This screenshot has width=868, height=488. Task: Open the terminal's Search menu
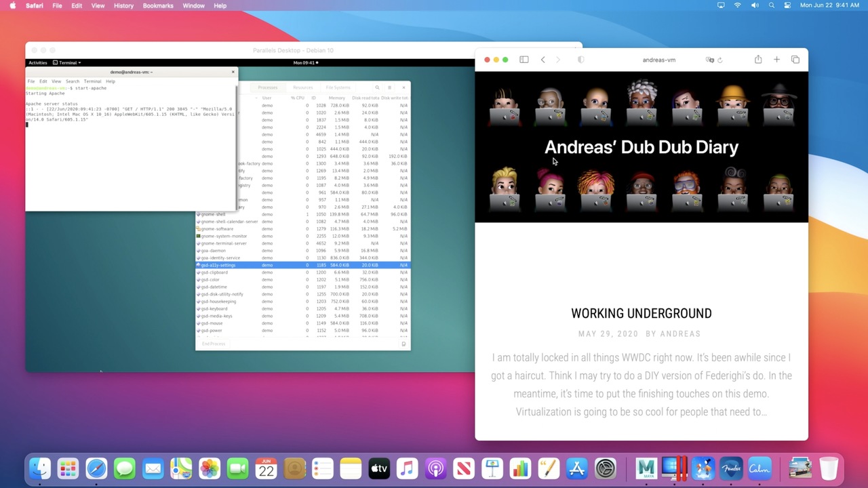pos(73,81)
